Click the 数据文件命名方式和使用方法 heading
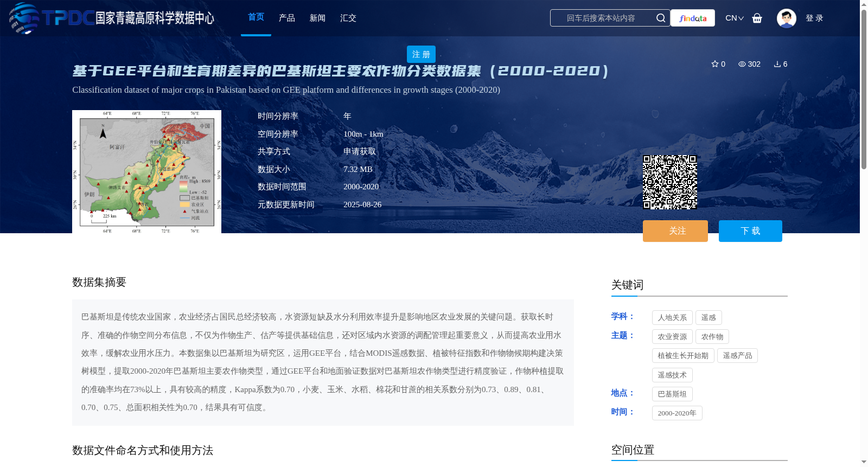 coord(143,450)
